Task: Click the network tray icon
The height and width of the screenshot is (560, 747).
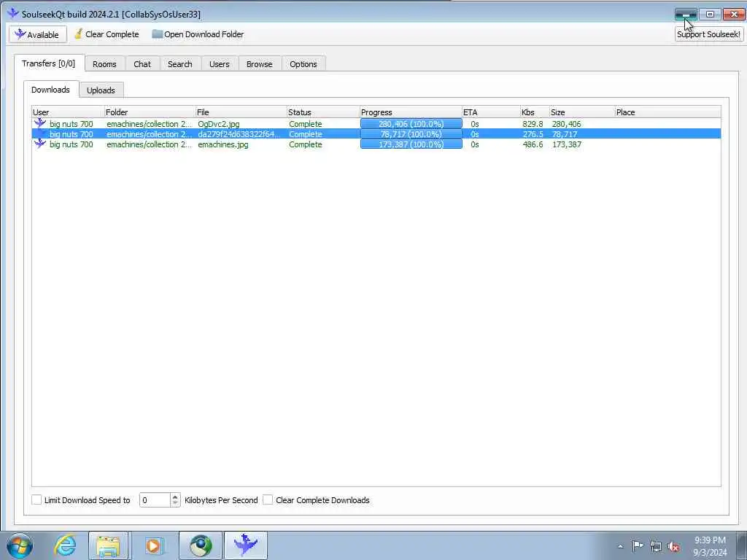Action: (x=656, y=546)
